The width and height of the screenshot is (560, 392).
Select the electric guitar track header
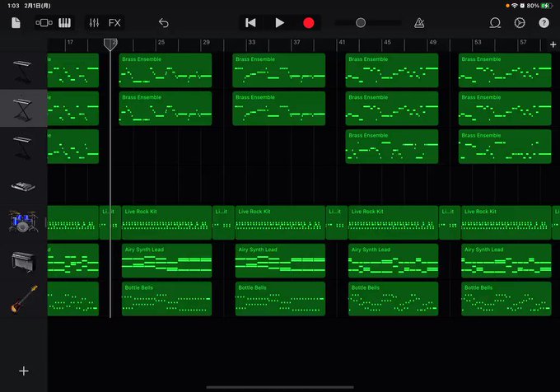point(24,299)
